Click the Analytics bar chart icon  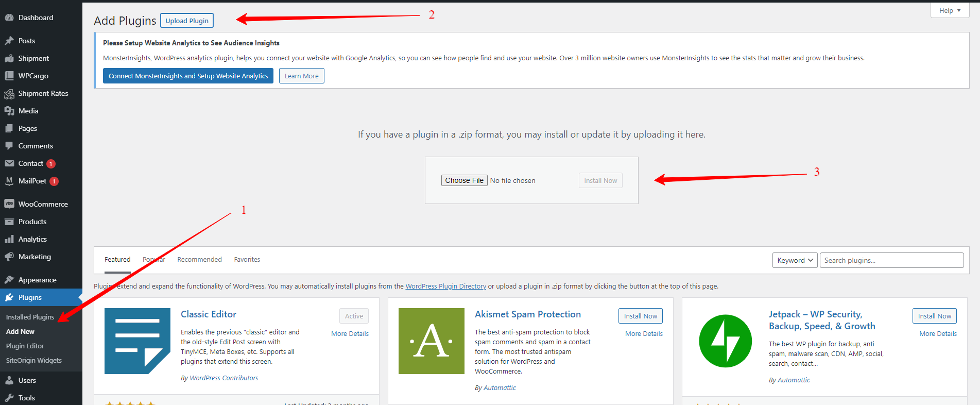(9, 239)
